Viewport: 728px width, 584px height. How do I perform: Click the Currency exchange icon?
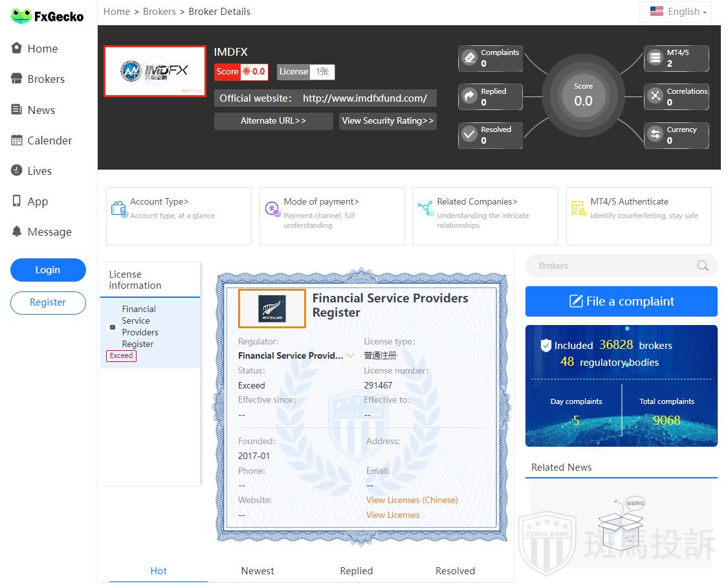(655, 135)
